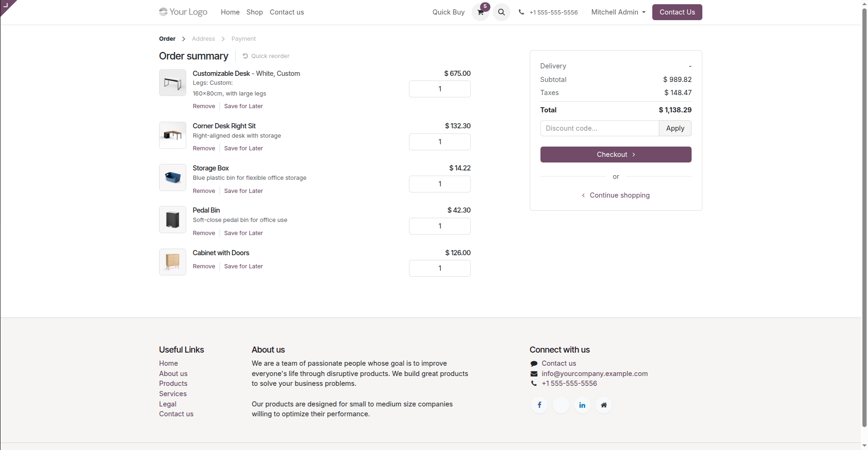Image resolution: width=868 pixels, height=450 pixels.
Task: Click Contact us under Connect with us
Action: click(x=559, y=363)
